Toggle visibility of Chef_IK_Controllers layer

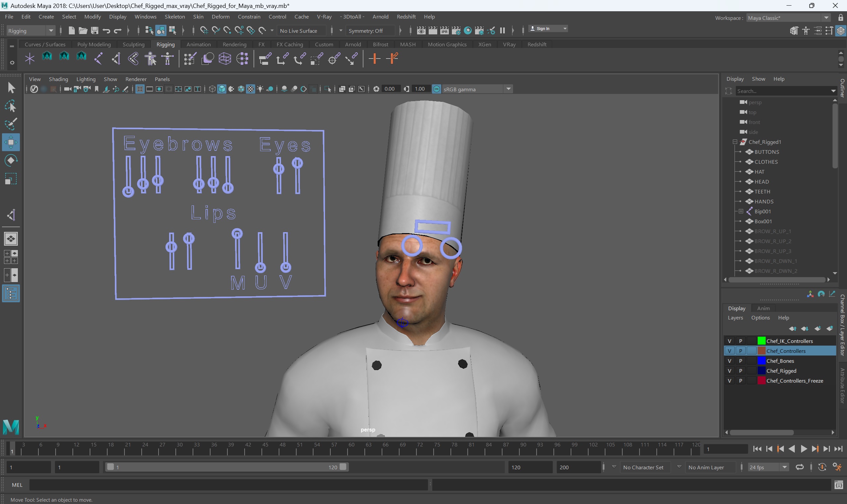click(729, 341)
